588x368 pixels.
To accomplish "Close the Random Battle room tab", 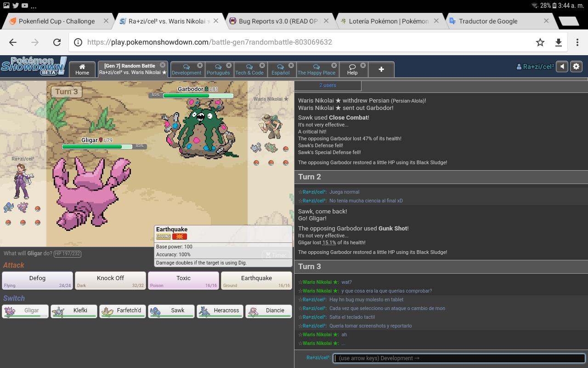I will 163,65.
